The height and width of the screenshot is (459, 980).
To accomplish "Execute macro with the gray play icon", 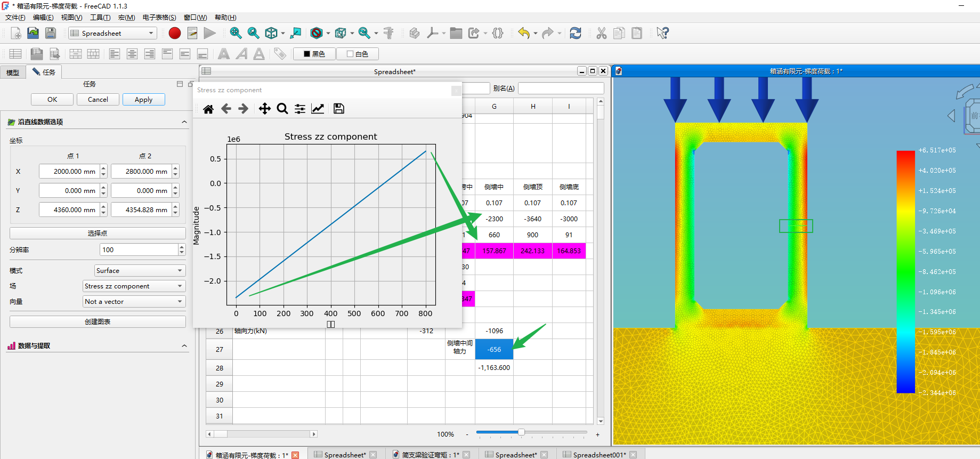I will click(210, 33).
